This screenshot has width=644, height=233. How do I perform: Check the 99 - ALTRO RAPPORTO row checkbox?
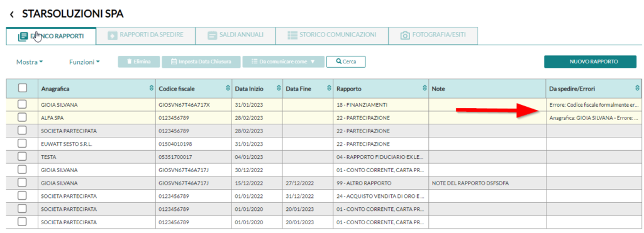click(23, 183)
